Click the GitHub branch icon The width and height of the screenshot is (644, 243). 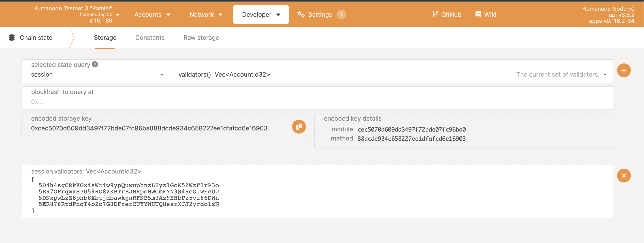coord(435,15)
